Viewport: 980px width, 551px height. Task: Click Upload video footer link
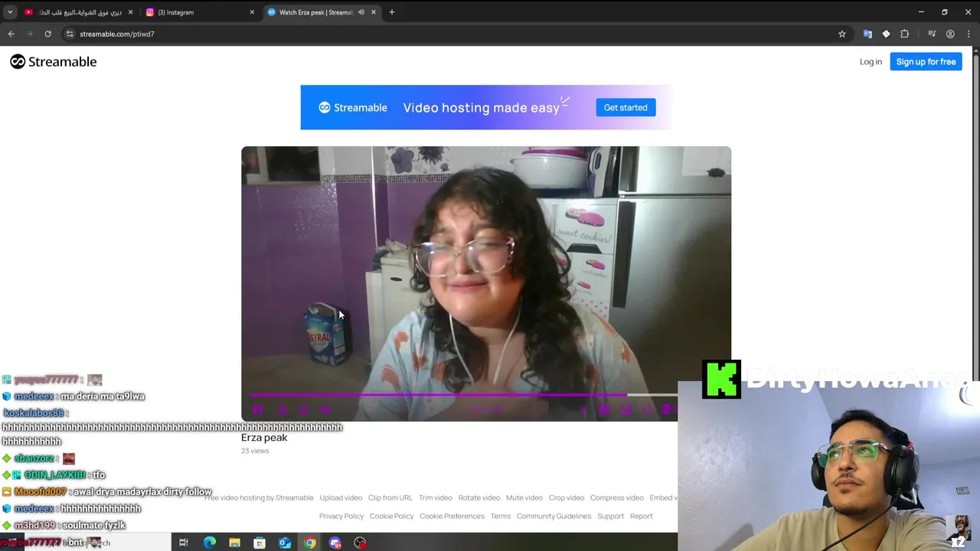pos(341,497)
